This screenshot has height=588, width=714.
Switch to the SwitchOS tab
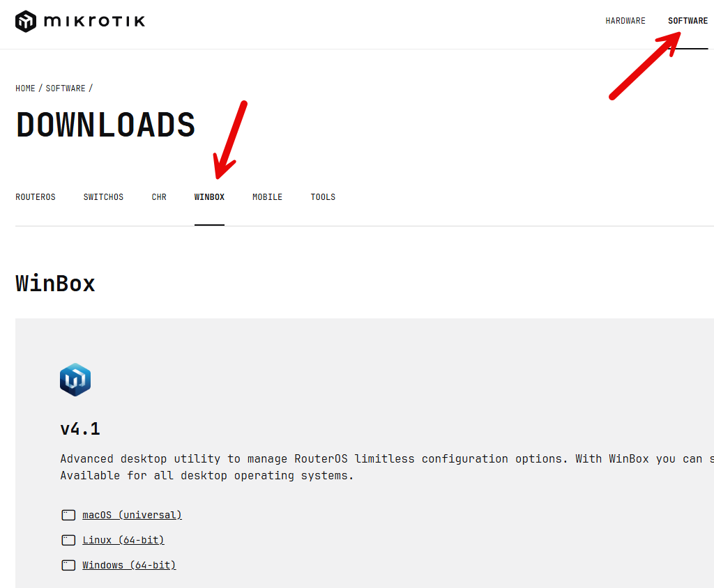point(103,197)
